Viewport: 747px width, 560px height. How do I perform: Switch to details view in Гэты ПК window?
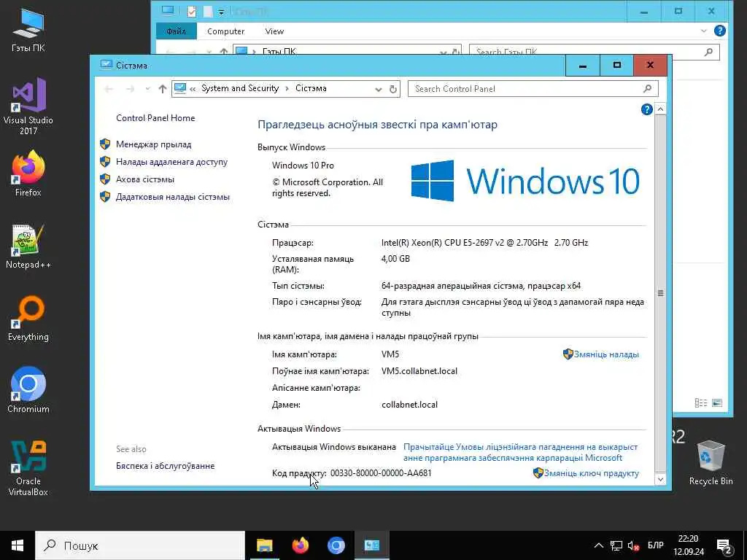point(701,402)
